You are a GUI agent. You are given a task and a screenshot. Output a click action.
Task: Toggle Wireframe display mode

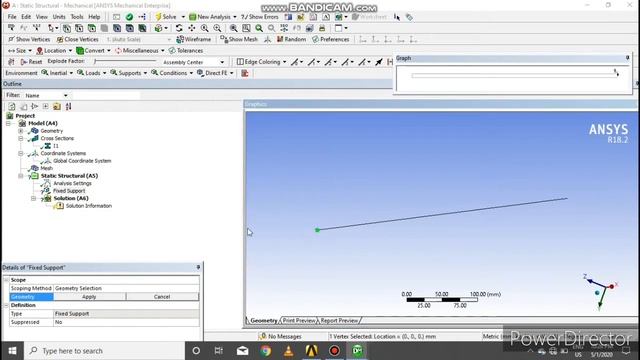coord(194,40)
